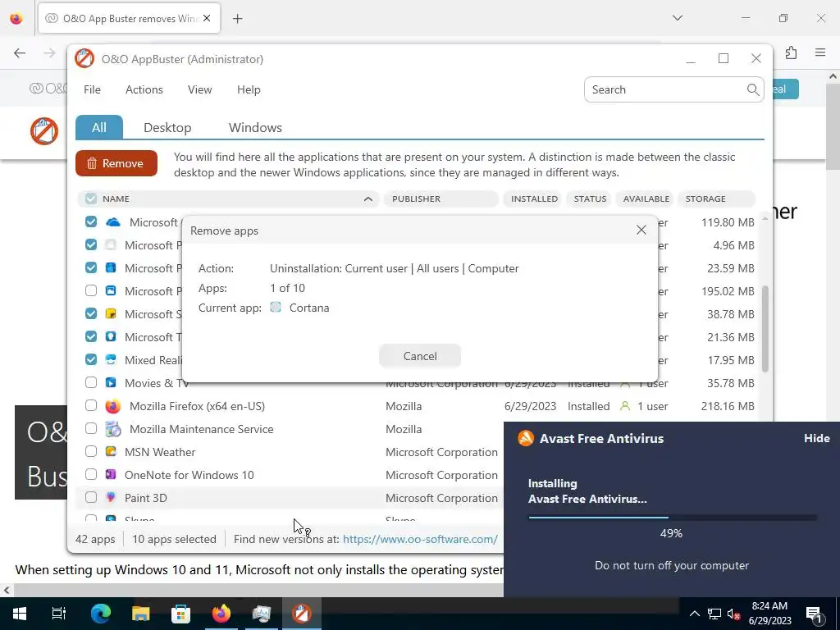This screenshot has width=840, height=630.
Task: Sort by the INSTALLED column header
Action: pyautogui.click(x=533, y=199)
